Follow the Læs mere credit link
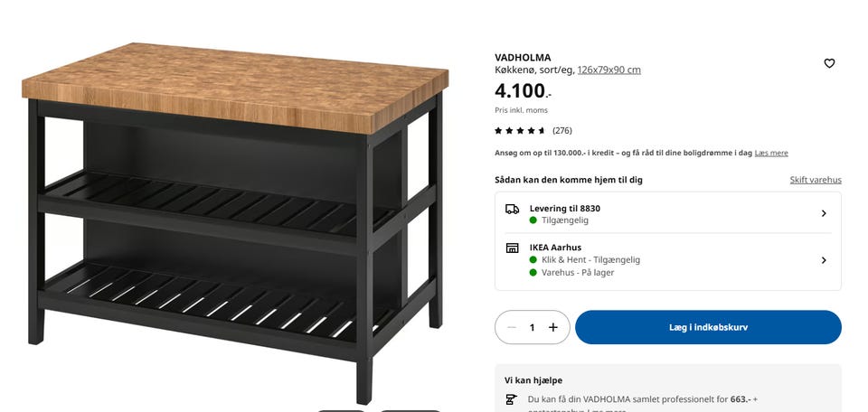The height and width of the screenshot is (412, 868). point(771,154)
